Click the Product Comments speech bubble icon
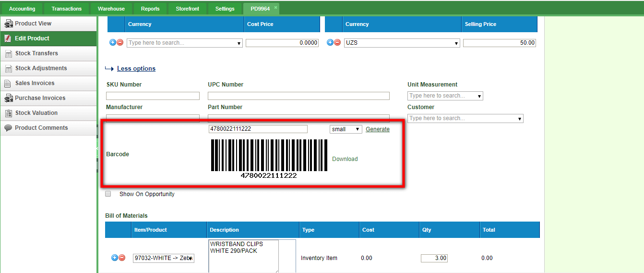This screenshot has height=273, width=644. pyautogui.click(x=8, y=128)
